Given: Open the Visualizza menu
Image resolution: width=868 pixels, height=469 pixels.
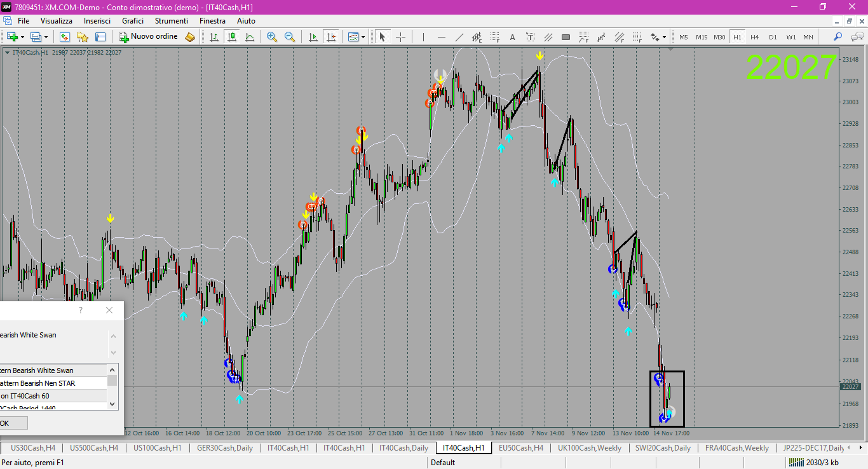Looking at the screenshot, I should coord(57,21).
